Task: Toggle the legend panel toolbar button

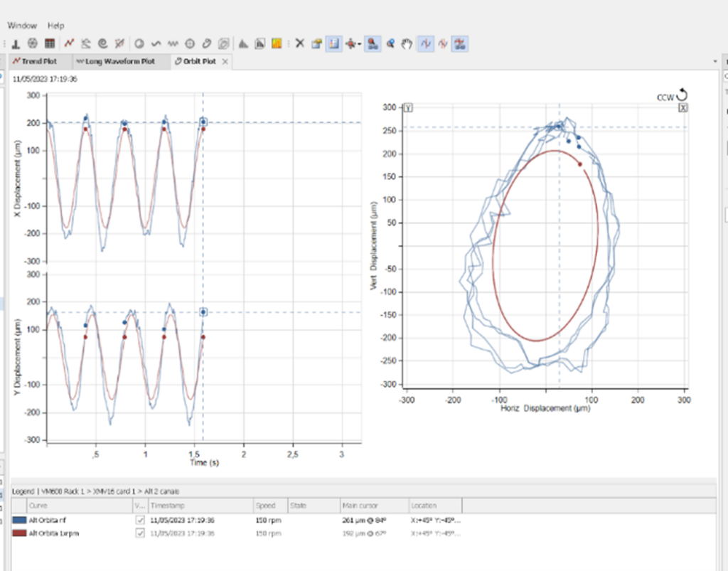Action: [x=334, y=43]
